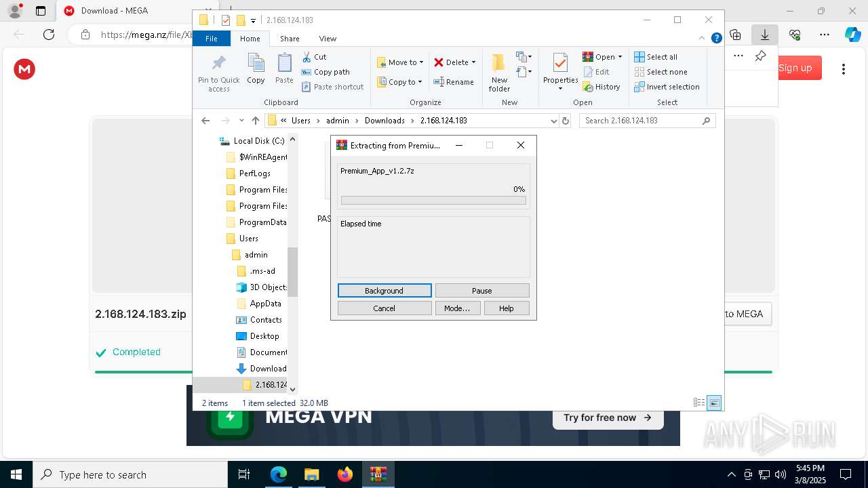The image size is (868, 488).
Task: Open Edge downloads toolbar icon
Action: [x=764, y=35]
